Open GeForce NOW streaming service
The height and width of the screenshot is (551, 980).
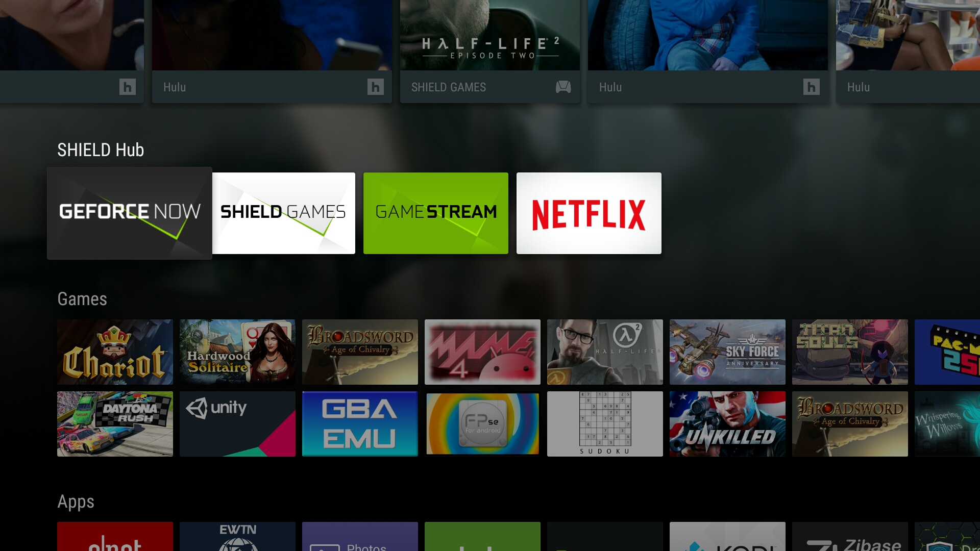(x=129, y=213)
